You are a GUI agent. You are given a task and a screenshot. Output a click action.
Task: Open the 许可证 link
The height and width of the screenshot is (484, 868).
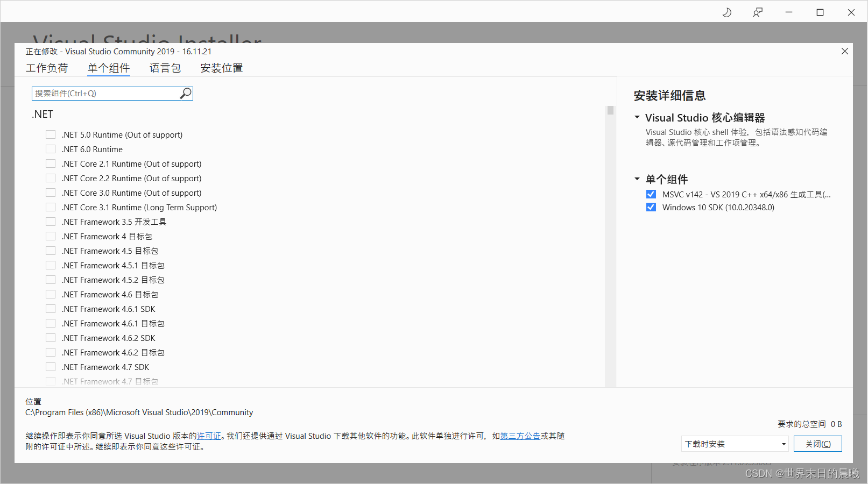pos(209,436)
